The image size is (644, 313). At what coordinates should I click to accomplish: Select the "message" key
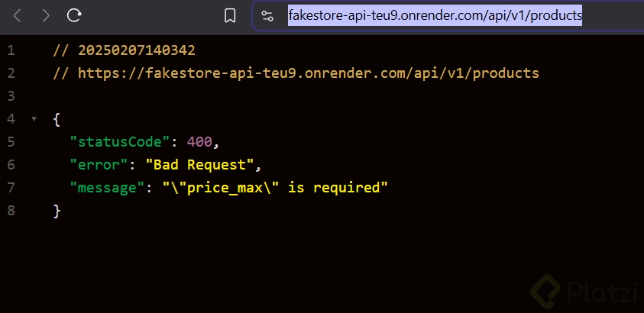pyautogui.click(x=104, y=188)
